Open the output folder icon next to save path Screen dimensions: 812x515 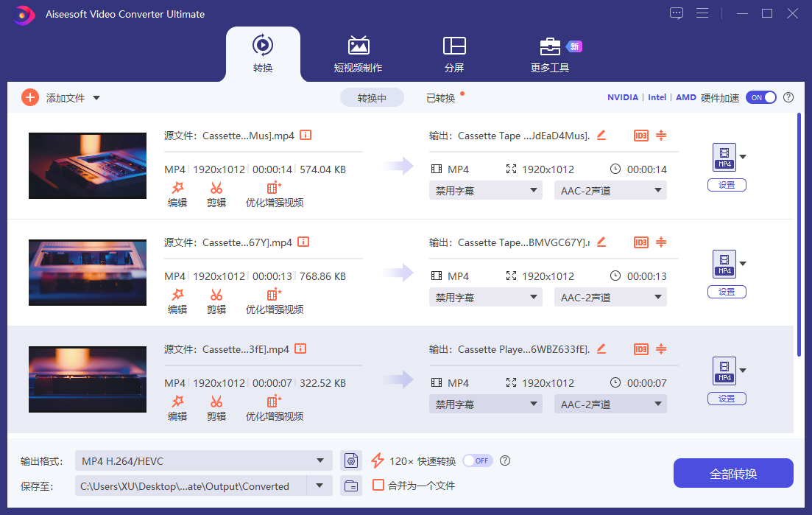(x=352, y=486)
